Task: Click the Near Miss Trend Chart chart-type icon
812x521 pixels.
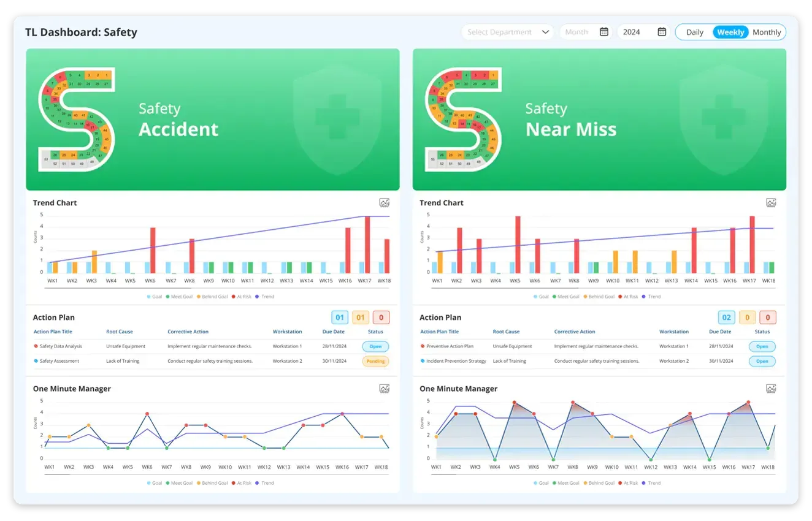Action: pyautogui.click(x=771, y=202)
